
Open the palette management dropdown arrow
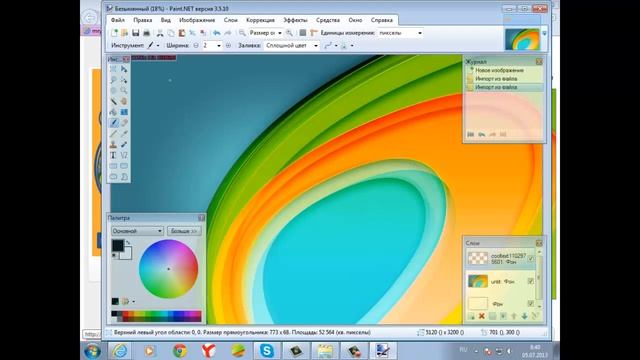[133, 302]
